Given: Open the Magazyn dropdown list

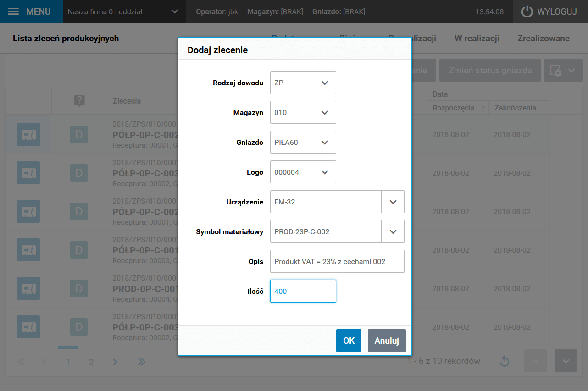Looking at the screenshot, I should (325, 113).
